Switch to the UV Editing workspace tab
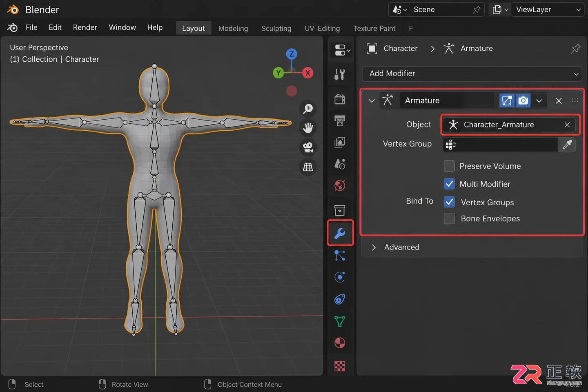This screenshot has height=392, width=588. (x=322, y=28)
